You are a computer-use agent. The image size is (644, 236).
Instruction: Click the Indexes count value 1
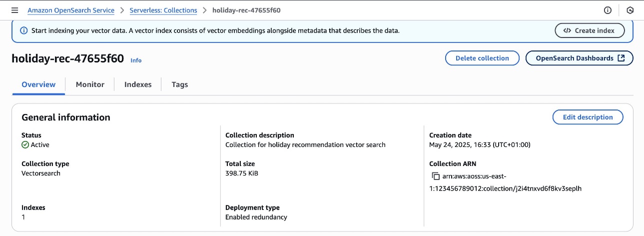pyautogui.click(x=23, y=217)
